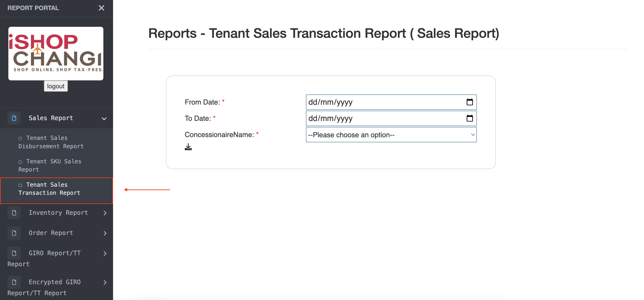Click the Sales Report document icon
Image resolution: width=644 pixels, height=300 pixels.
click(x=14, y=118)
